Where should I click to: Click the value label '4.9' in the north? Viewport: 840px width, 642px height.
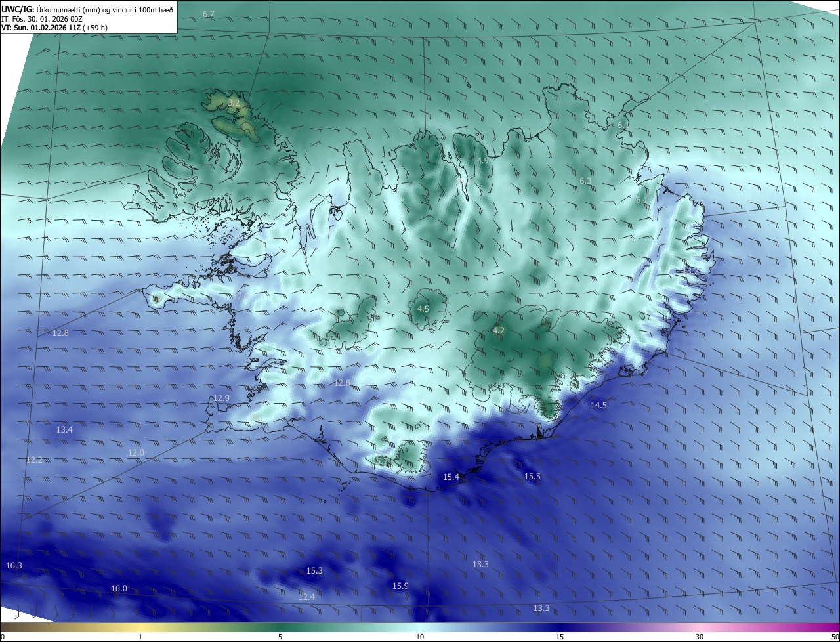(x=483, y=160)
